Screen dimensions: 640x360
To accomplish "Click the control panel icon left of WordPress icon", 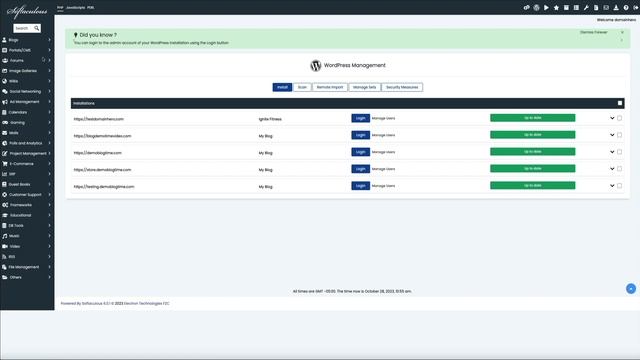I will pyautogui.click(x=527, y=8).
